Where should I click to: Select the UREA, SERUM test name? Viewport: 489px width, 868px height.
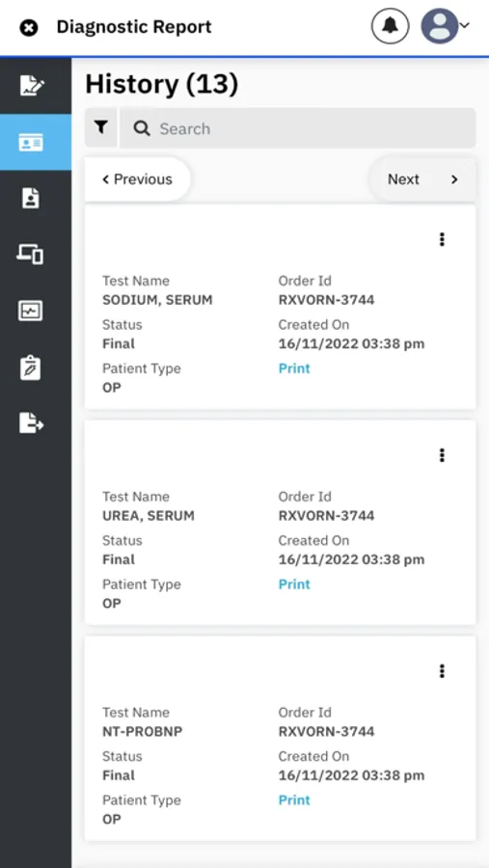coord(149,516)
